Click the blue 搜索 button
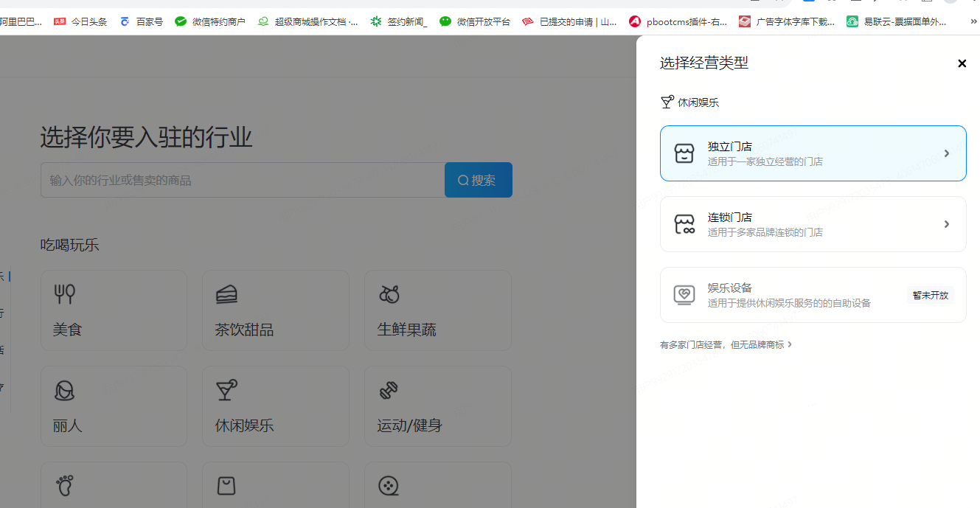 [478, 180]
